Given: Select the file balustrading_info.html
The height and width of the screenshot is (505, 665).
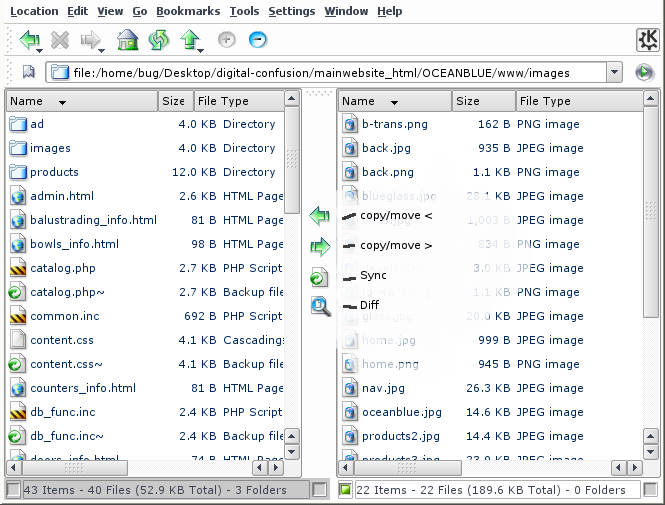Looking at the screenshot, I should pos(93,220).
